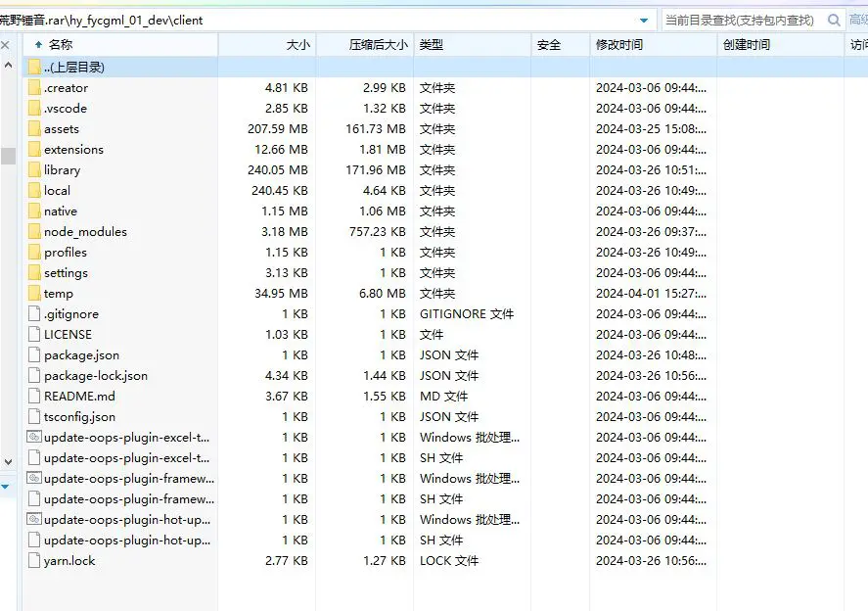
Task: Click the README.md file icon
Action: (x=34, y=396)
